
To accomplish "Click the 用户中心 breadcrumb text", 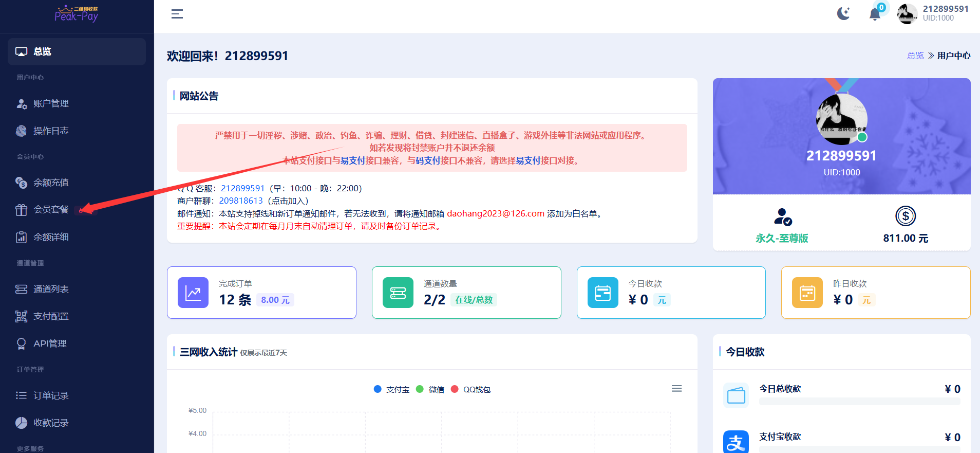I will [954, 56].
